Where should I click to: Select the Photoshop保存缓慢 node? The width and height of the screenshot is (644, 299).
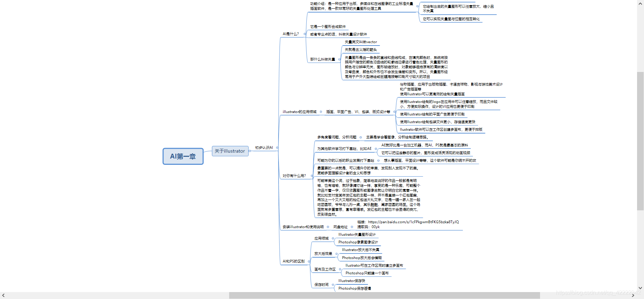pos(355,289)
